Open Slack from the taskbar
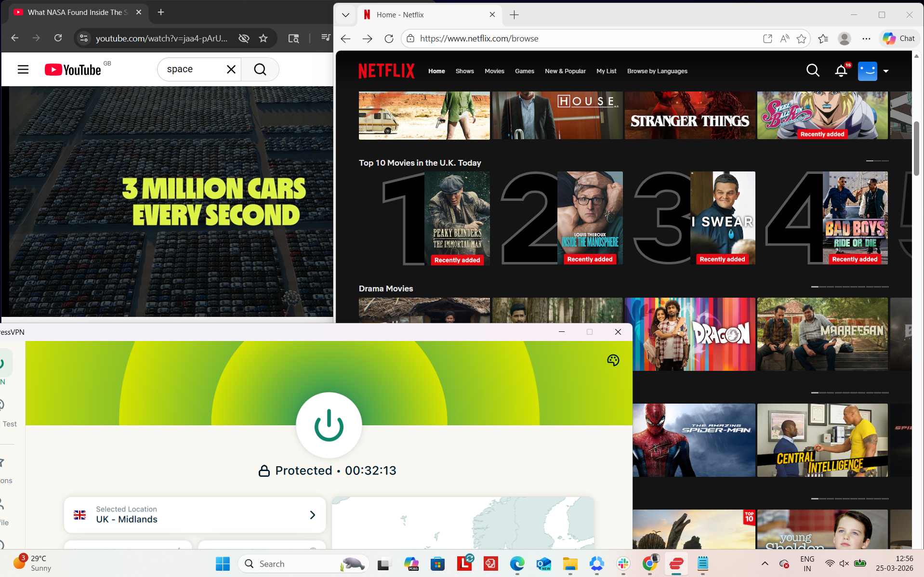 (x=623, y=564)
